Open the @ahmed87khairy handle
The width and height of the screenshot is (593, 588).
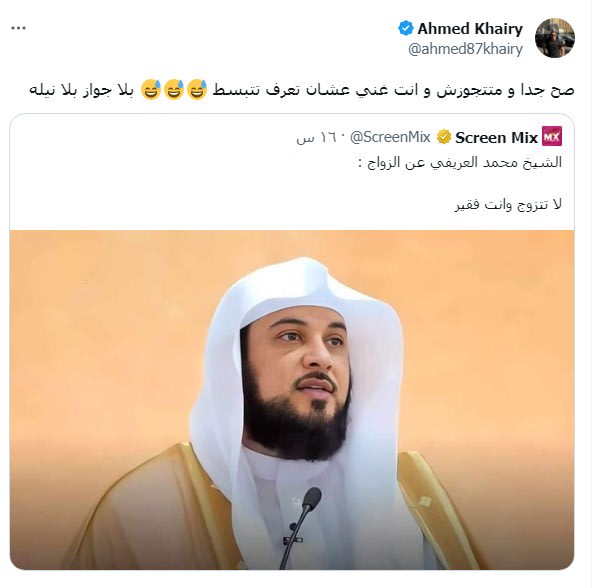[x=466, y=49]
